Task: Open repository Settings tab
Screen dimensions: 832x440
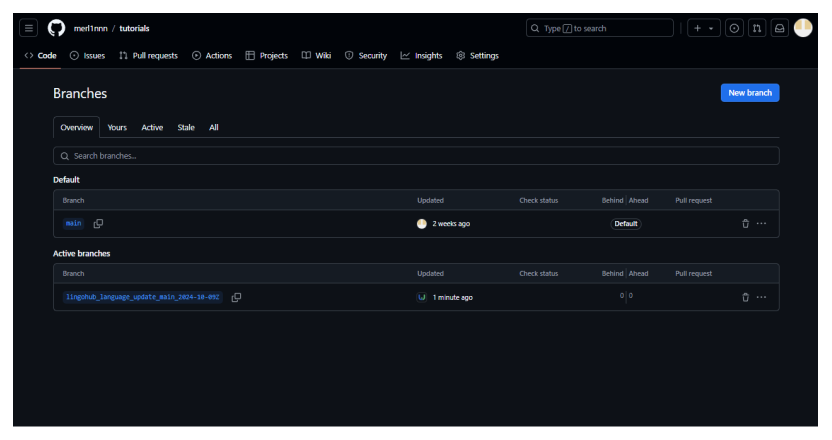Action: [x=478, y=56]
